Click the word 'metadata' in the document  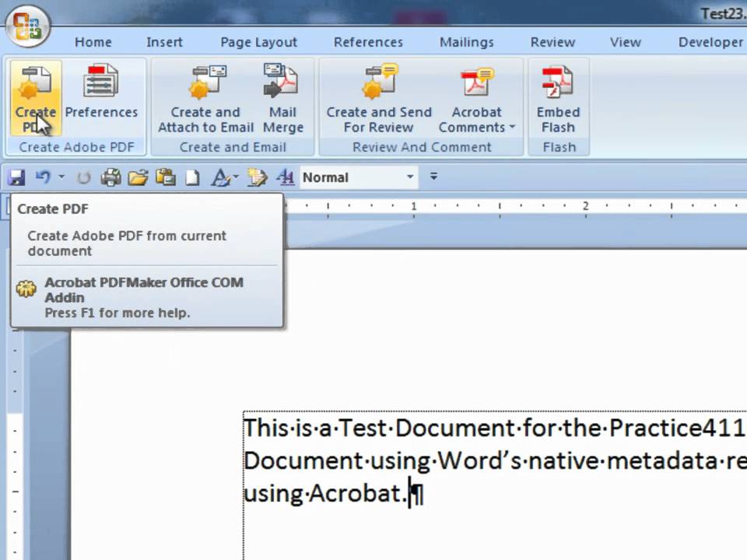click(x=663, y=460)
